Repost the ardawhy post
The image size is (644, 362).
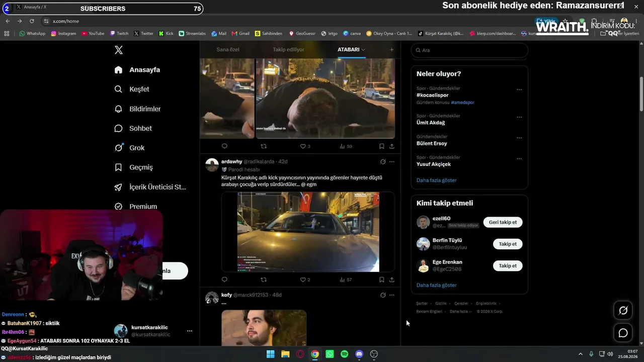pyautogui.click(x=263, y=280)
